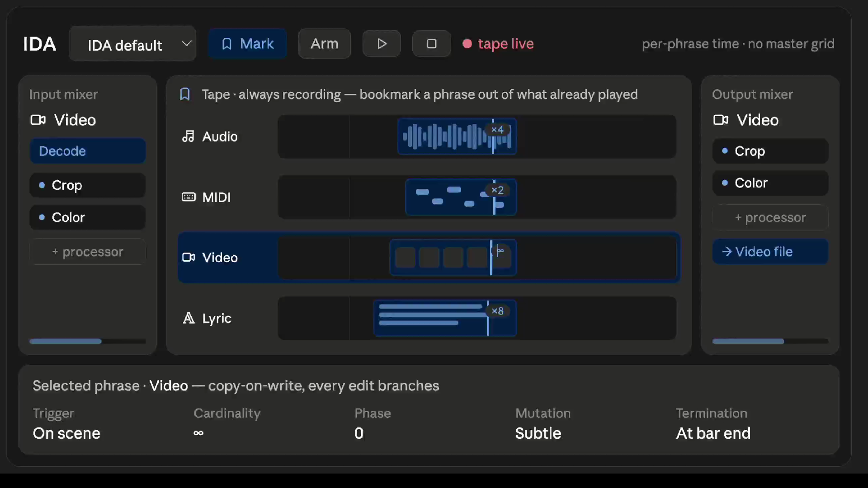Click the video camera icon in Output mixer
The width and height of the screenshot is (868, 488).
[721, 120]
